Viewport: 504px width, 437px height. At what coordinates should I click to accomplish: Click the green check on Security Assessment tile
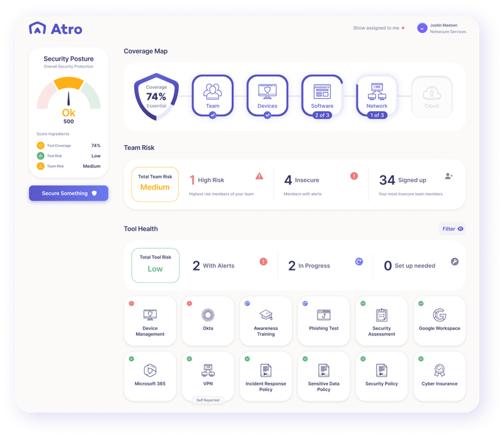[364, 303]
